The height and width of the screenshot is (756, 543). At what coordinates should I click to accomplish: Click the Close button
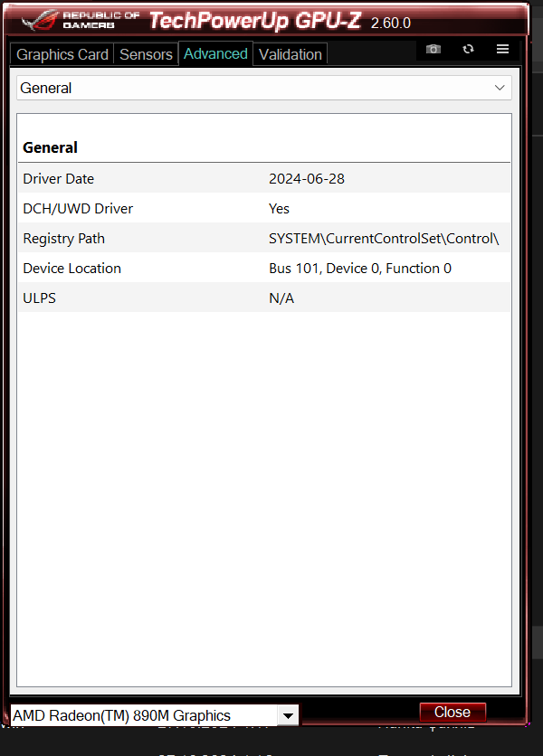pos(452,712)
